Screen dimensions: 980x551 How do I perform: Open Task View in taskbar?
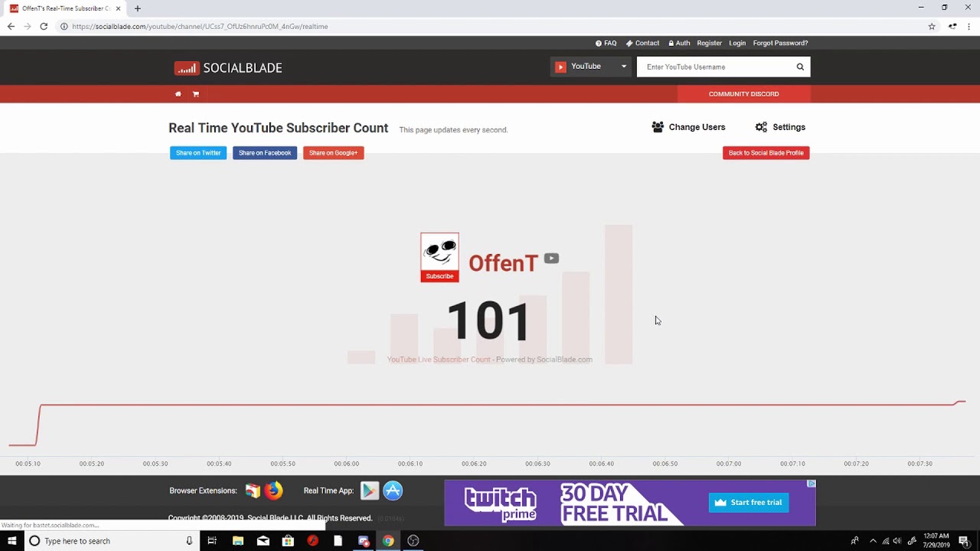pos(212,541)
